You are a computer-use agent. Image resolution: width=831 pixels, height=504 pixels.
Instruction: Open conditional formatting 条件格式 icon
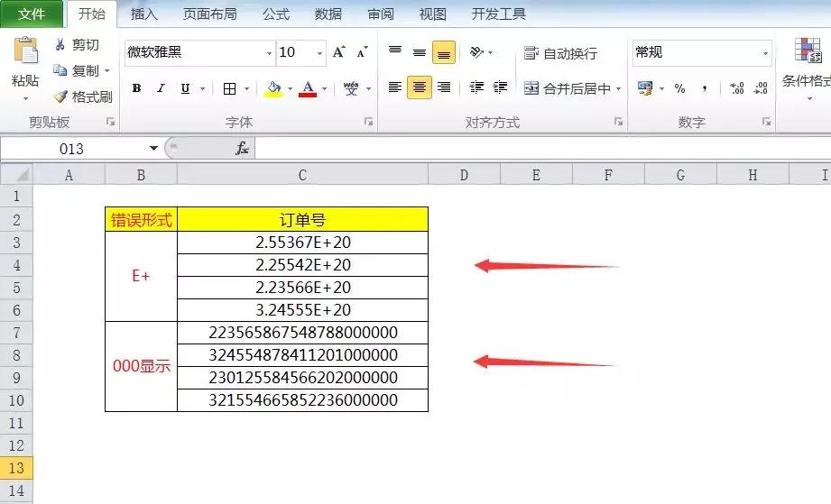pyautogui.click(x=808, y=50)
